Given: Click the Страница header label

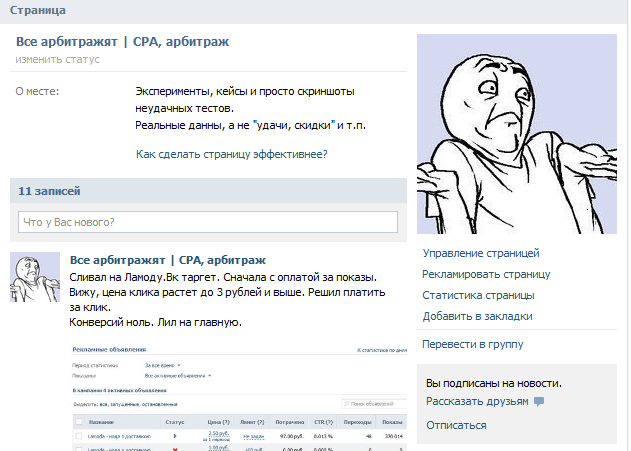Looking at the screenshot, I should [37, 10].
